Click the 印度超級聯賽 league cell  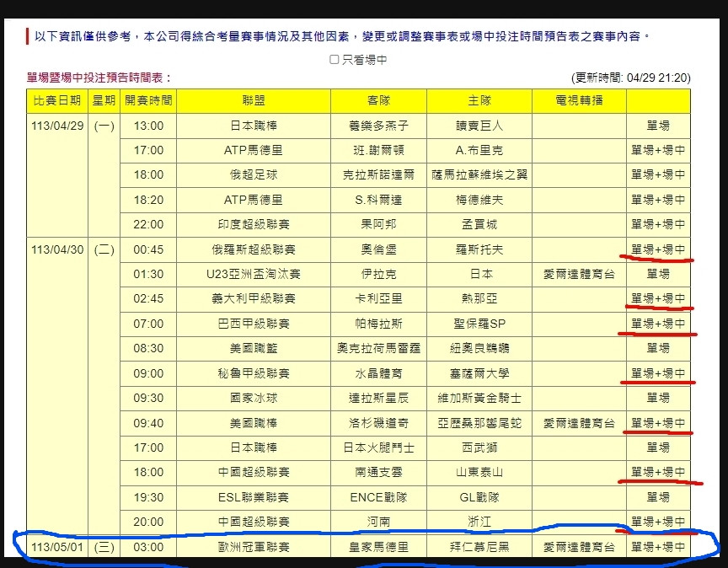pyautogui.click(x=254, y=225)
